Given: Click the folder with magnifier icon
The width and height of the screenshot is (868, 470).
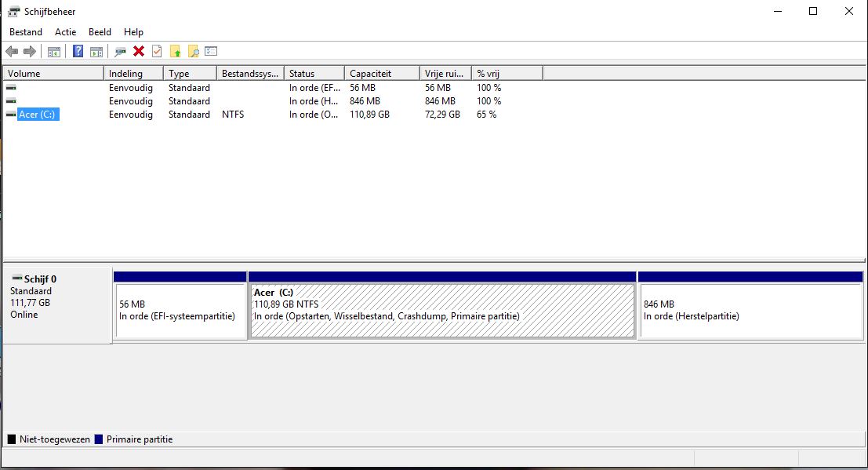Looking at the screenshot, I should (193, 52).
